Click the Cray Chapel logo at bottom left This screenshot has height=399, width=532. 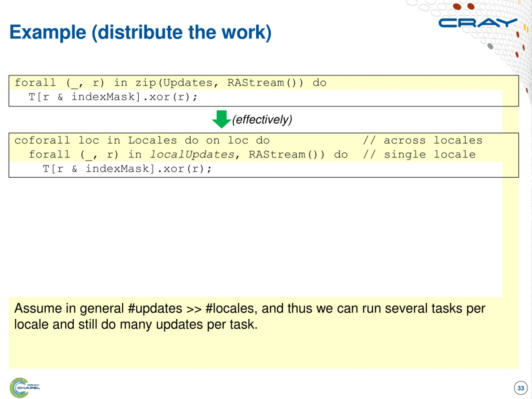coord(25,387)
